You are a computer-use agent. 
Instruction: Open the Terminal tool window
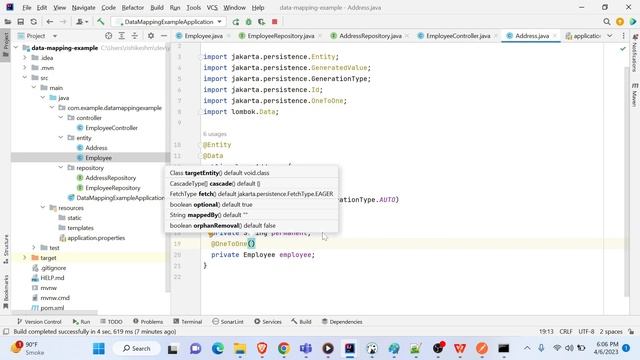(187, 322)
